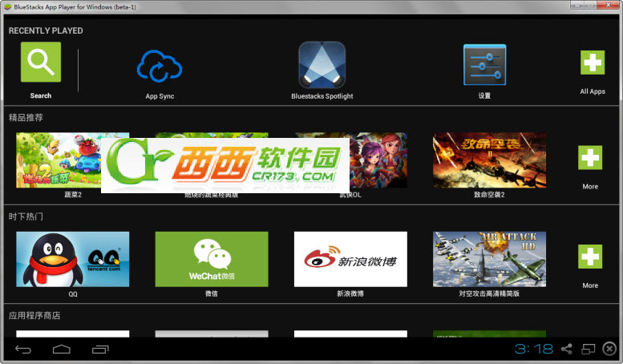Minimize the BlueStacks window
This screenshot has width=623, height=364.
pos(577,5)
